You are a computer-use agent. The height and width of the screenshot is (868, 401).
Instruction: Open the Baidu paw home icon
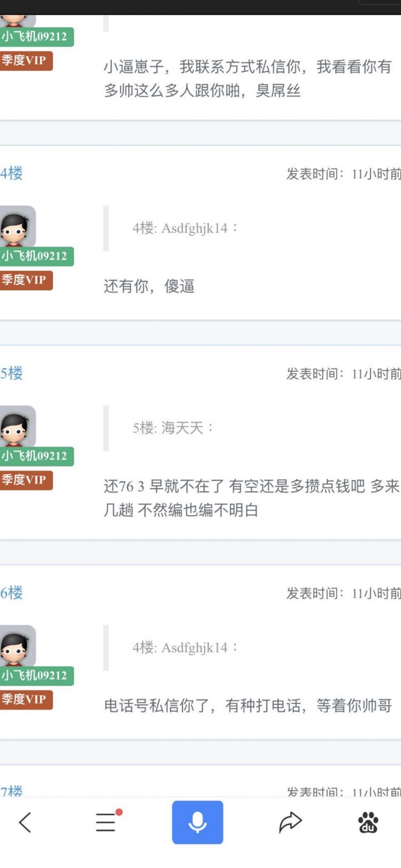[368, 822]
